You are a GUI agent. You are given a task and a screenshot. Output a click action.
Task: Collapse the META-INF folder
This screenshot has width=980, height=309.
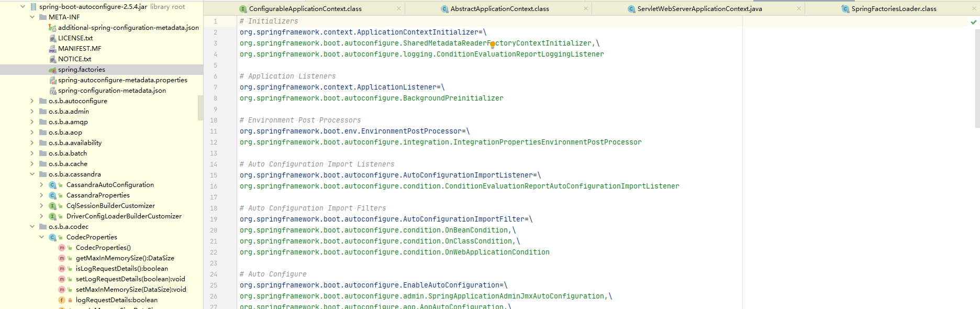[x=32, y=17]
